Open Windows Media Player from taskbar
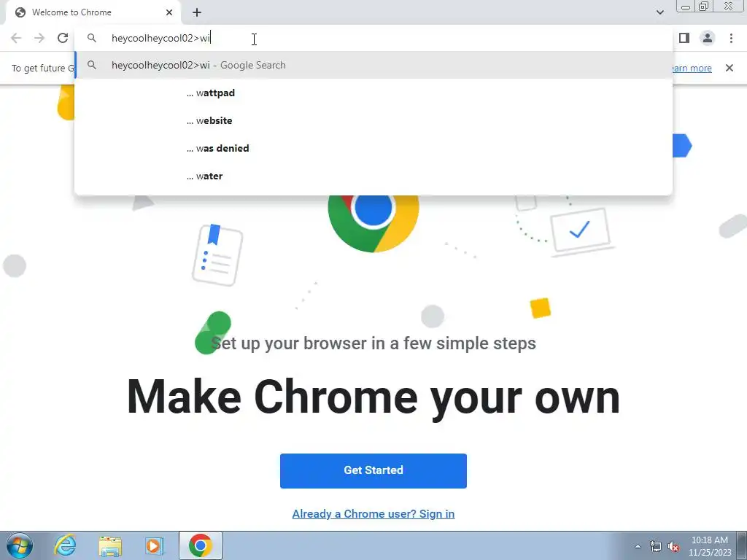747x560 pixels. [155, 545]
